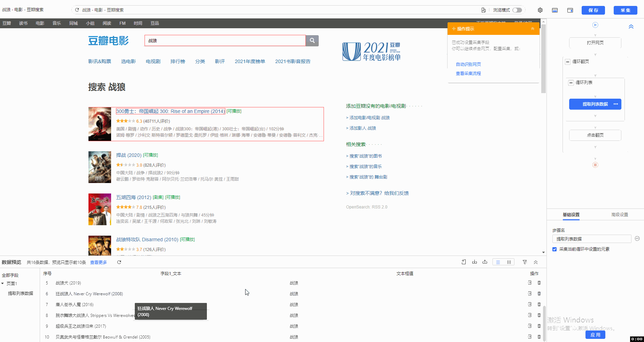Open the 300勇士：帝国崛起 movie title link
644x342 pixels.
pyautogui.click(x=170, y=111)
